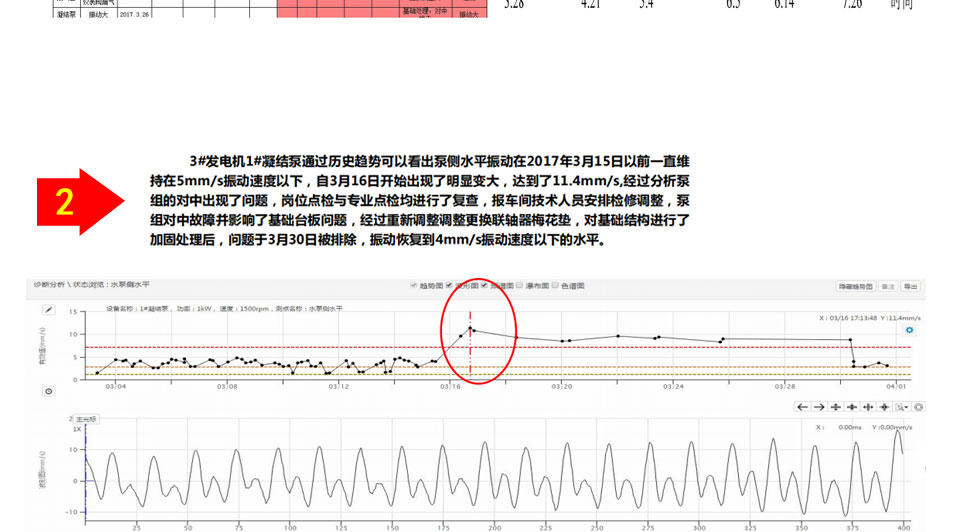Click the left arrow in waveform toolbar
Screen dimensions: 960x532
[802, 407]
